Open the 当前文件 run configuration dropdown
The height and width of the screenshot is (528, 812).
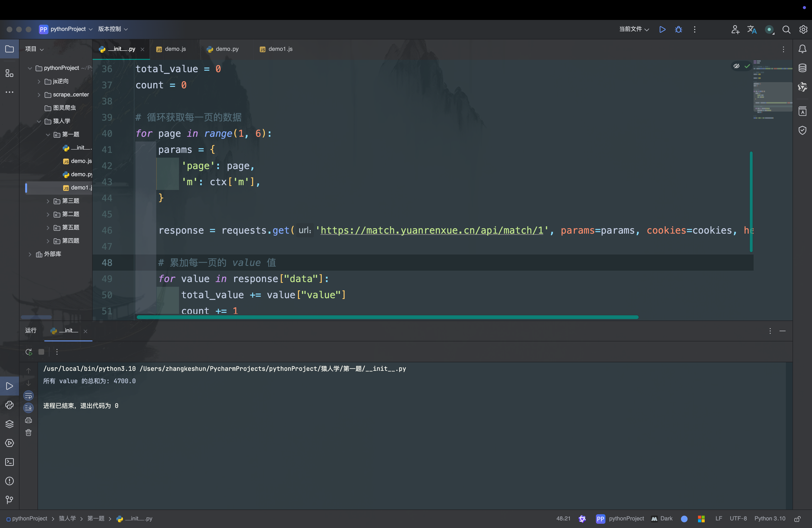[x=633, y=29]
